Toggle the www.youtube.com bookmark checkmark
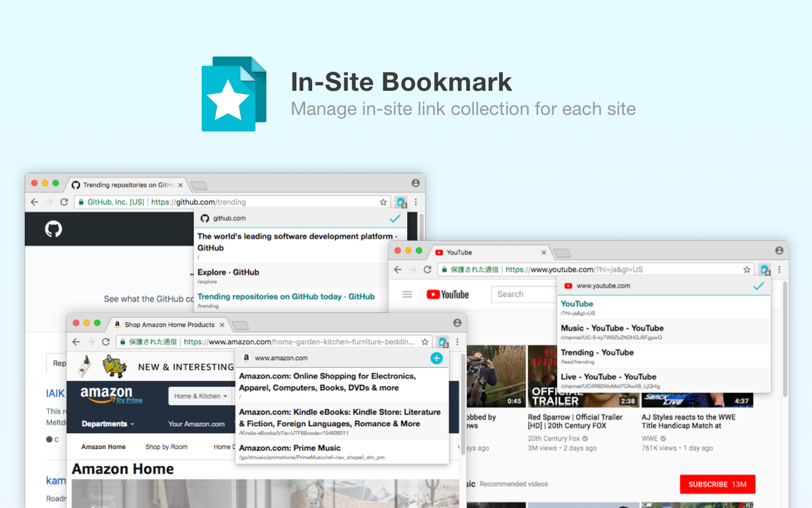 [x=758, y=286]
